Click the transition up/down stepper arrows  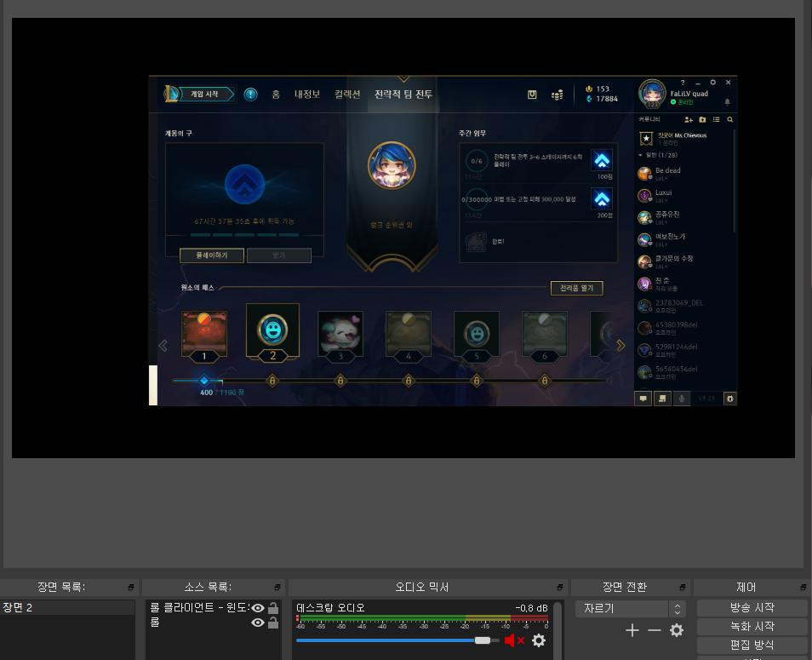[678, 608]
